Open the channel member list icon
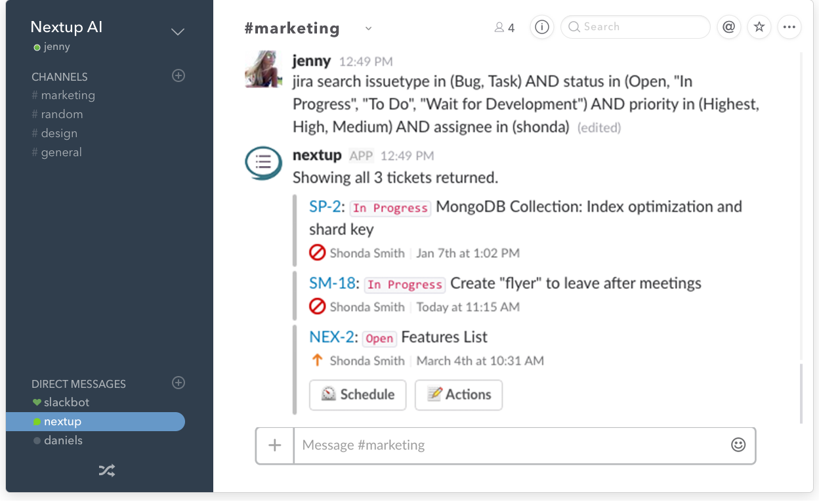This screenshot has height=504, width=819. pyautogui.click(x=504, y=28)
